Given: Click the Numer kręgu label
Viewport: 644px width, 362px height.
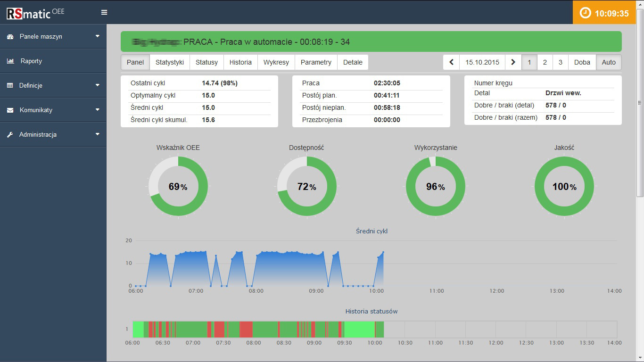Looking at the screenshot, I should 493,83.
